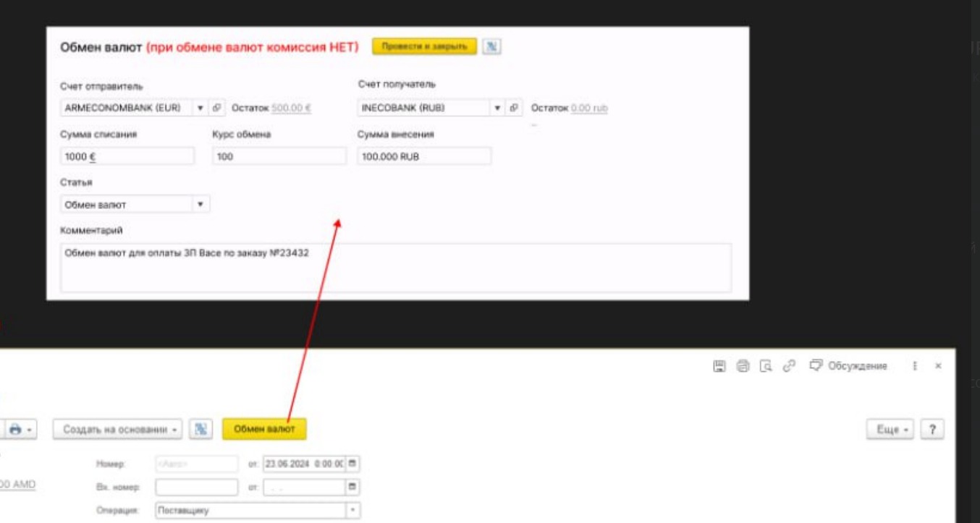The width and height of the screenshot is (980, 523).
Task: Click the vertical three-dot menu icon
Action: pyautogui.click(x=915, y=366)
